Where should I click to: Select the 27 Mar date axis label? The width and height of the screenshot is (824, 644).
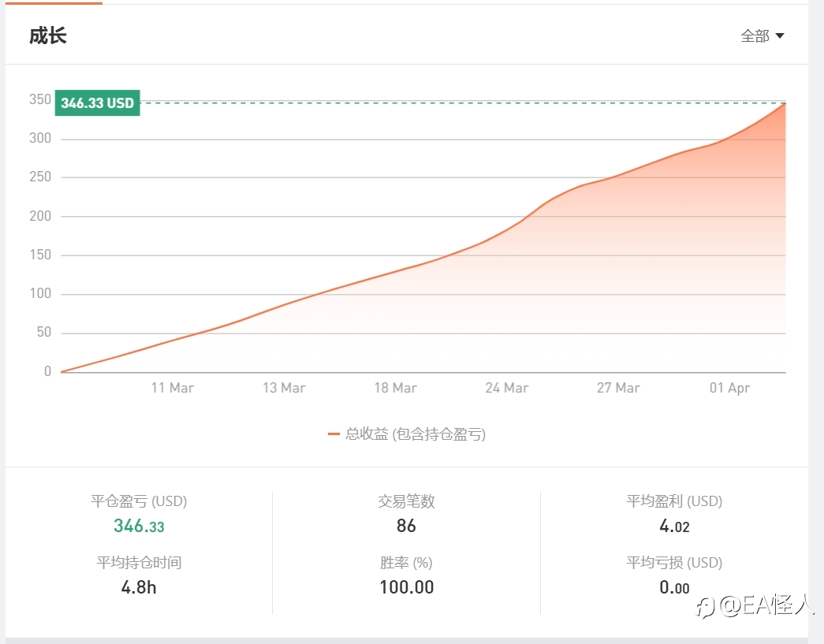(618, 388)
